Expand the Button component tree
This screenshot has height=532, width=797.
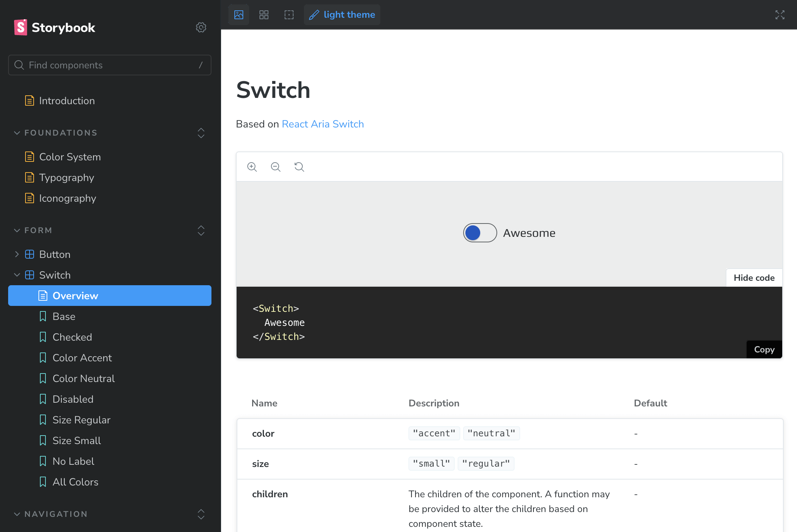[17, 254]
